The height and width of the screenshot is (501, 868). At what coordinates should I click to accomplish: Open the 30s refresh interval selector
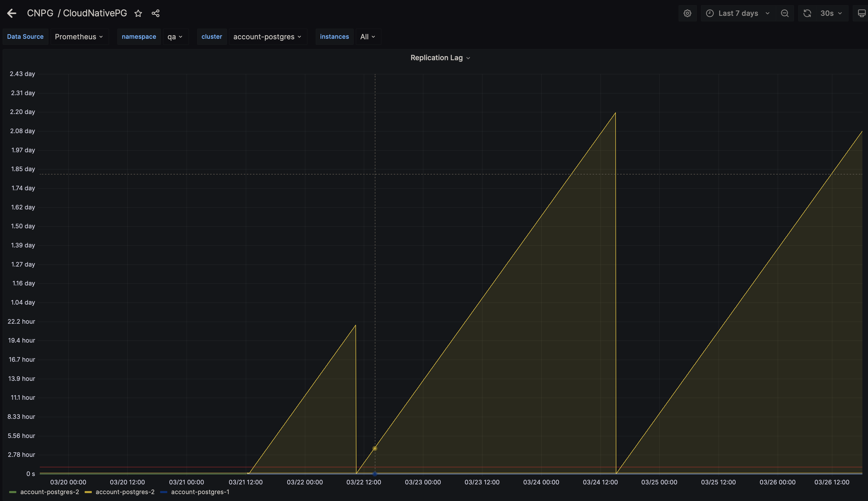[x=831, y=14]
